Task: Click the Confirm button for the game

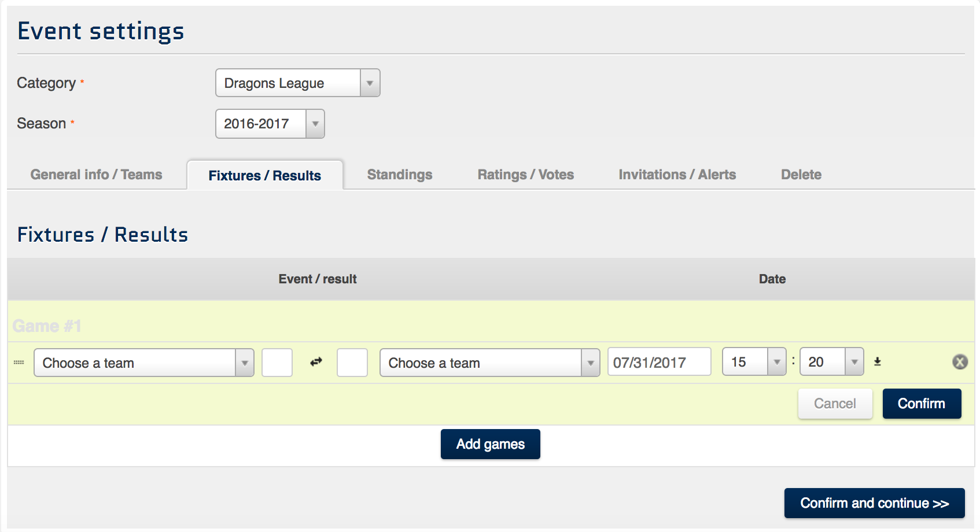Action: click(x=921, y=404)
